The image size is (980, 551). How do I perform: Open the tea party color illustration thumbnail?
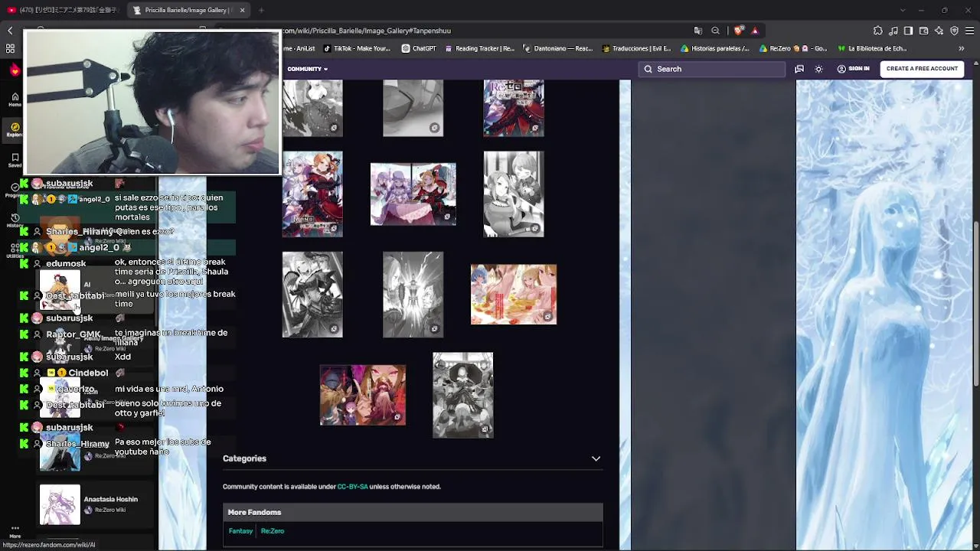(413, 194)
